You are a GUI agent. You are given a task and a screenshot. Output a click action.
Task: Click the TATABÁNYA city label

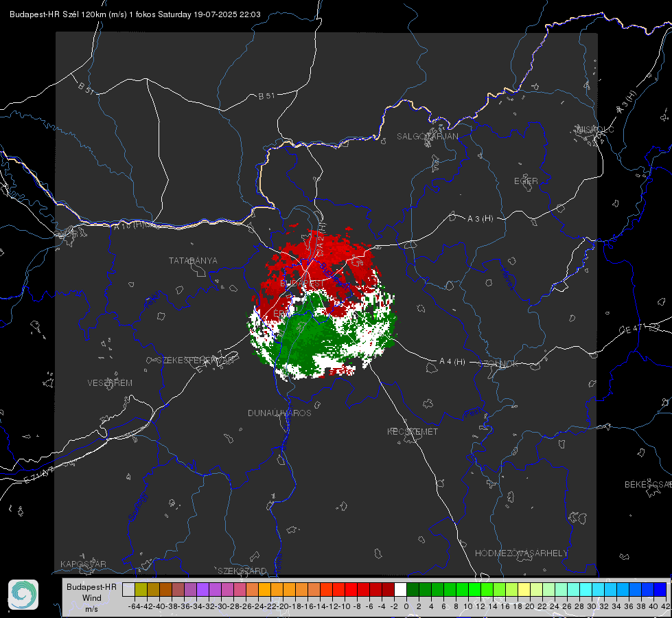point(193,261)
